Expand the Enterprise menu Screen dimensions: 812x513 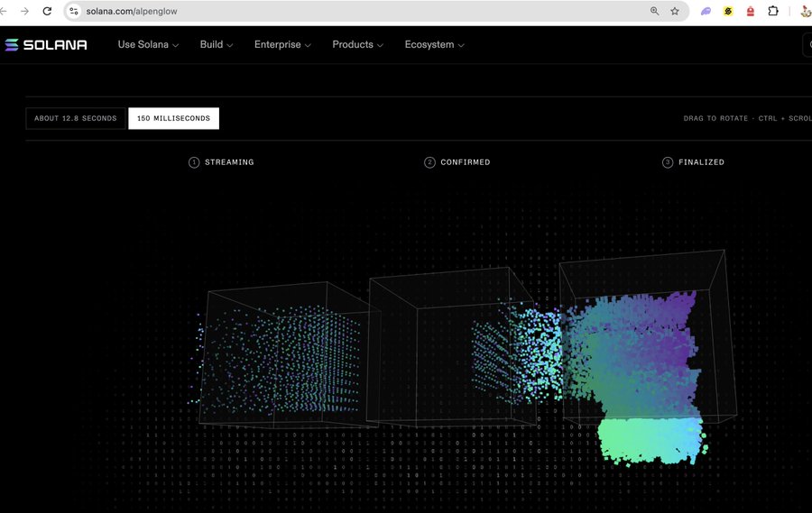coord(282,44)
